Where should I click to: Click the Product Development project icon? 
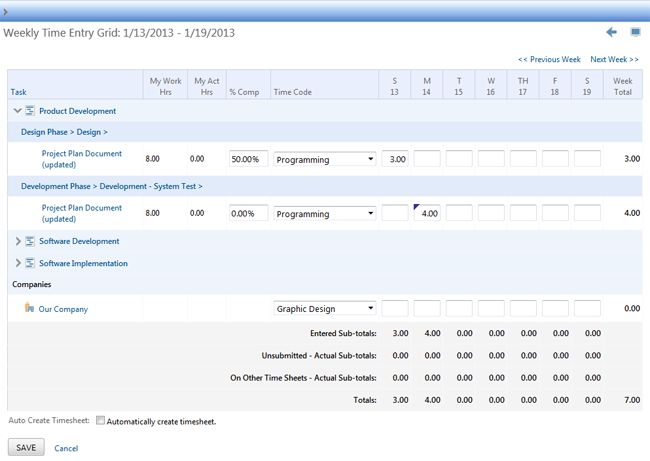[x=30, y=111]
